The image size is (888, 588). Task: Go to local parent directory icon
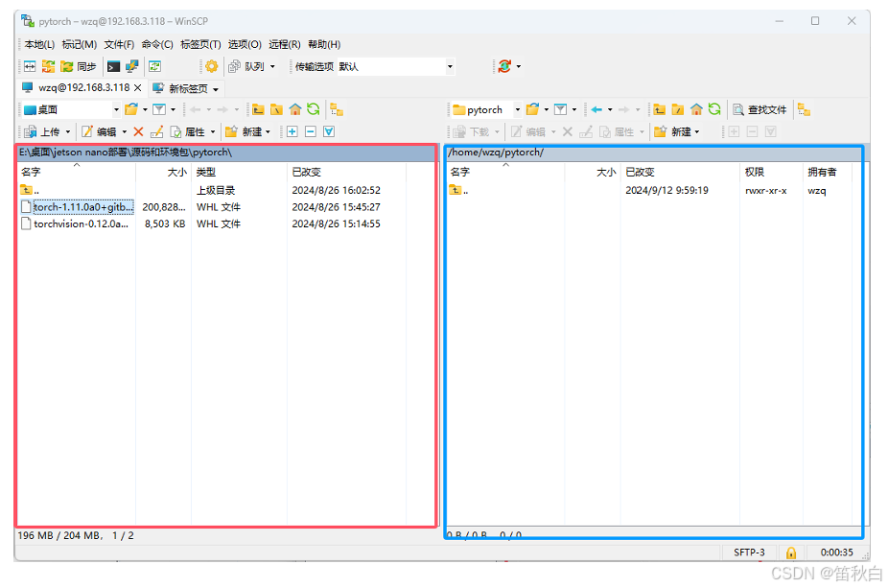point(258,109)
